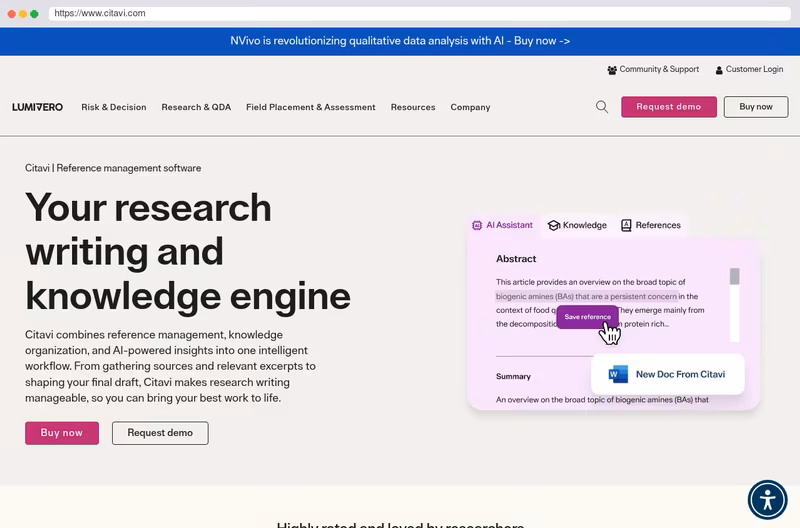
Task: Click the AI Assistant chip icon
Action: [477, 225]
